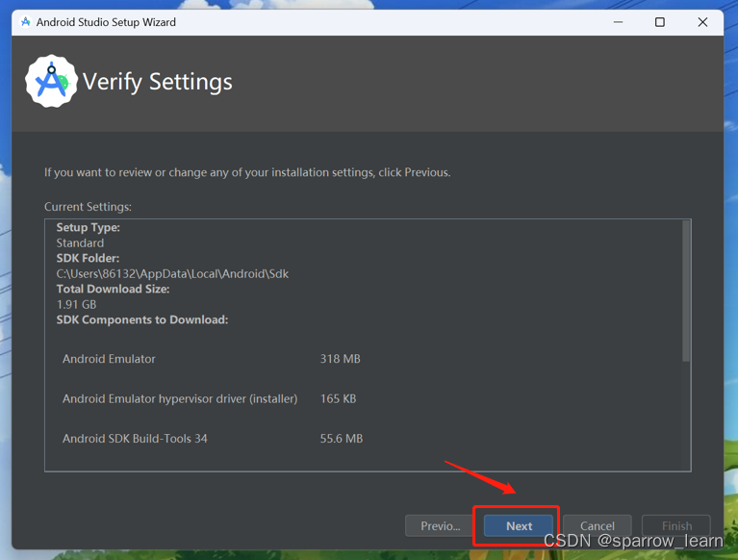Click the Current Settings label
The image size is (738, 560).
pos(88,207)
